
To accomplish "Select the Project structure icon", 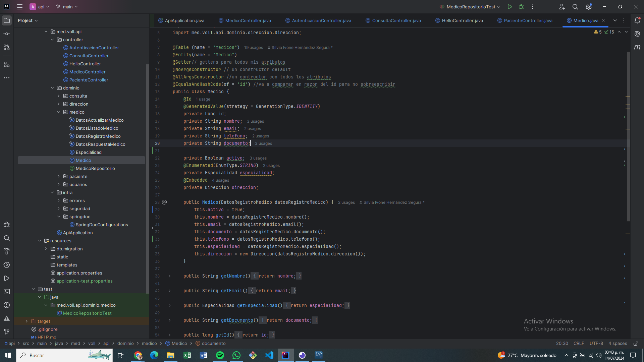I will coord(6,65).
